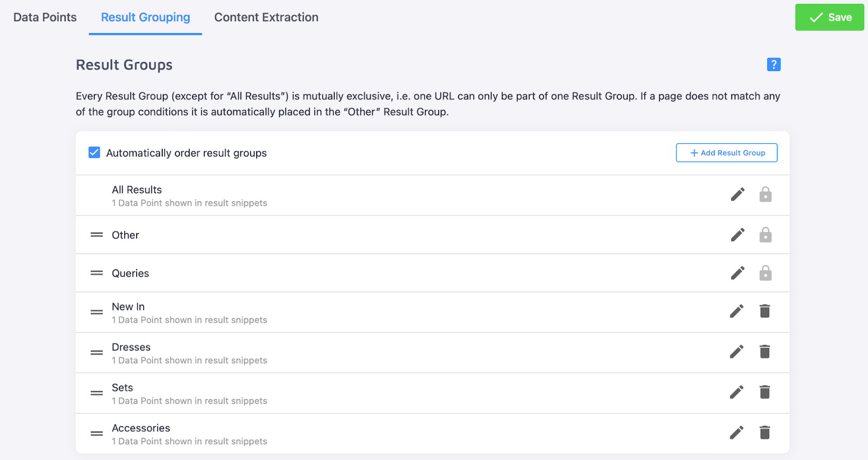This screenshot has height=460, width=868.
Task: Grab the drag handle for Sets
Action: [x=97, y=393]
